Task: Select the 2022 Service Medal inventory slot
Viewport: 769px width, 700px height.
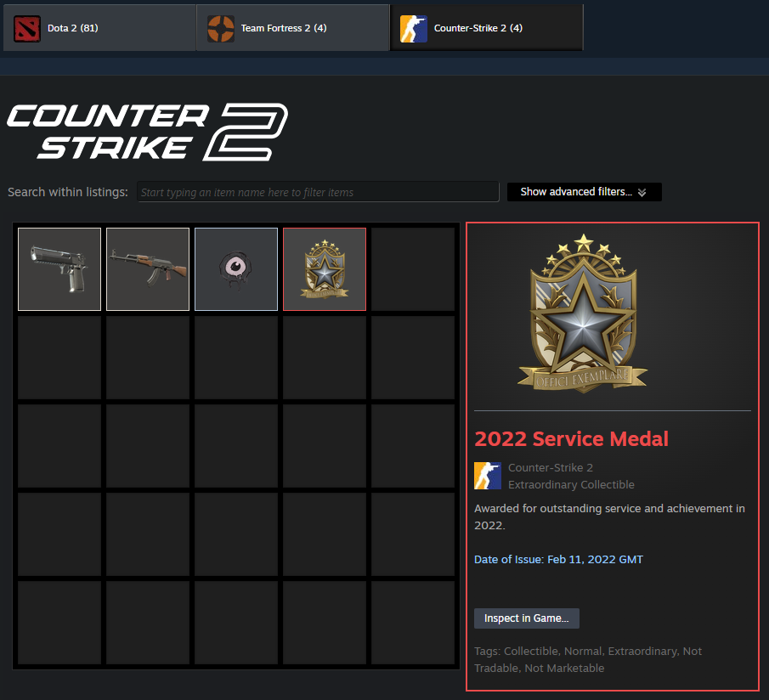Action: click(x=325, y=269)
